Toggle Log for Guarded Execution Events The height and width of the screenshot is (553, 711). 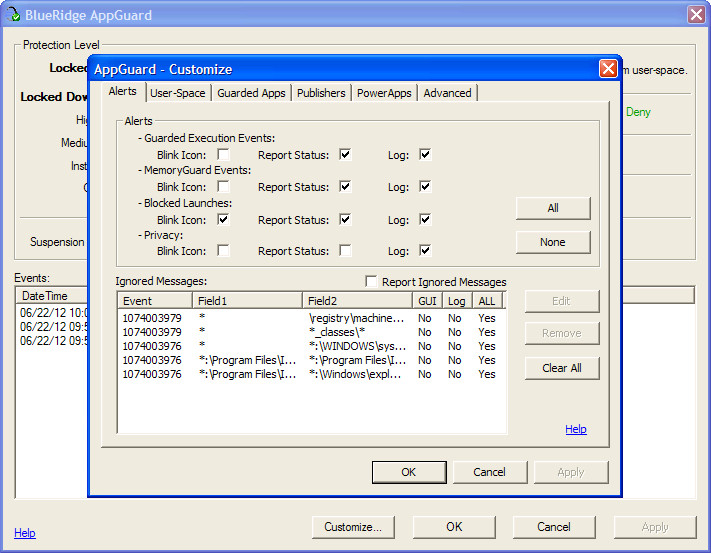[425, 155]
